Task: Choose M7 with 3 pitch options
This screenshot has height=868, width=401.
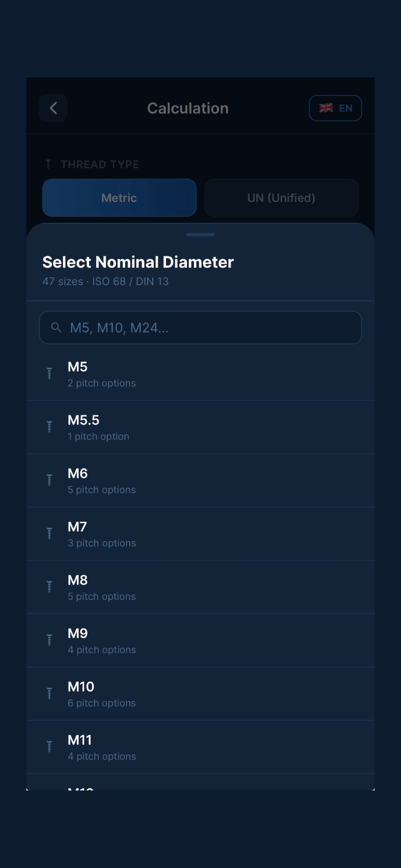Action: tap(200, 534)
